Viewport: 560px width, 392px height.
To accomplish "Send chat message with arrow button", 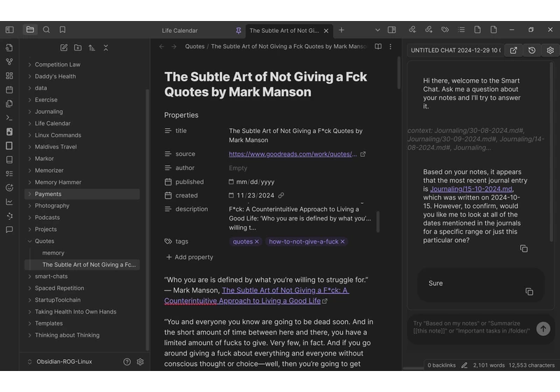I will point(543,329).
